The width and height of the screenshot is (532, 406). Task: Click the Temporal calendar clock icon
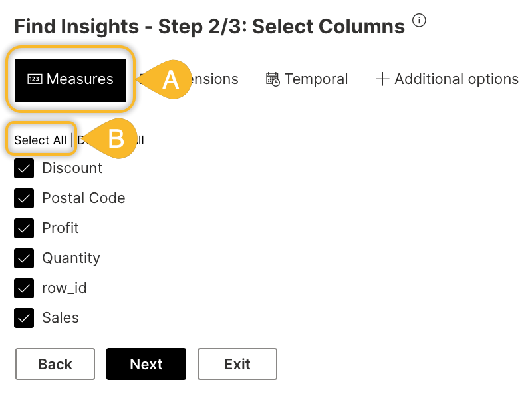click(x=273, y=79)
